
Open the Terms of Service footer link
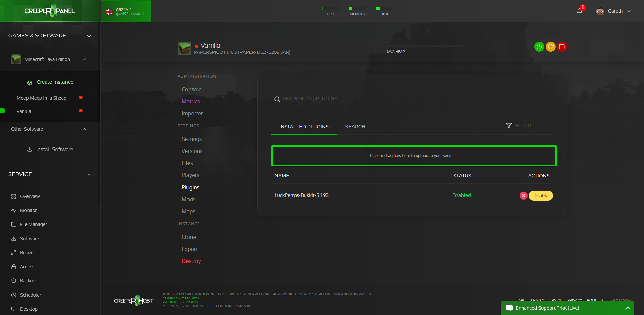[545, 300]
